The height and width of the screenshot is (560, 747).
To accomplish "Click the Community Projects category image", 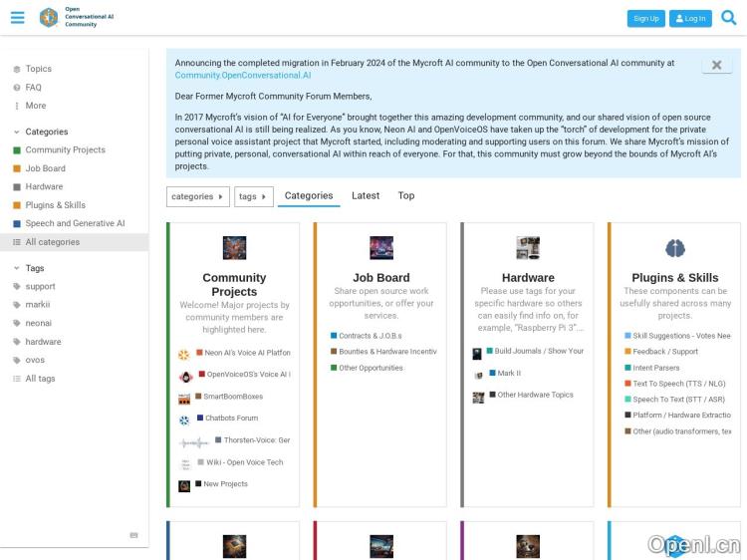I will click(234, 248).
